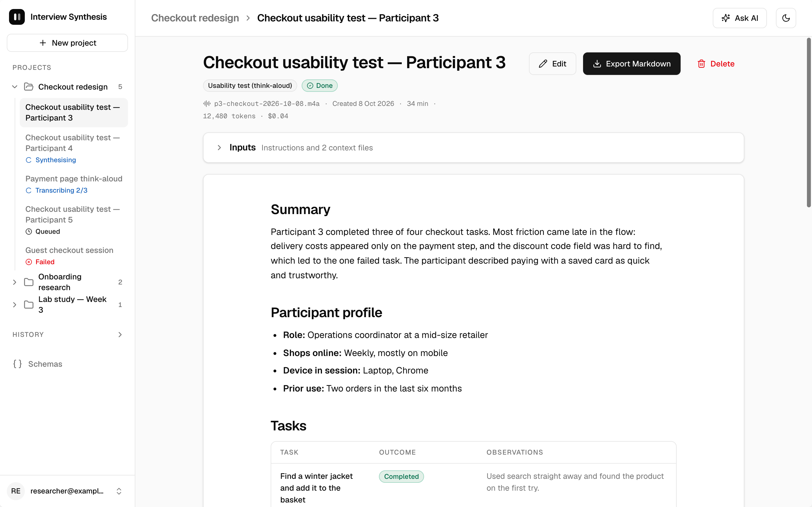Click the audio waveform icon beside the filename
812x507 pixels.
click(207, 104)
